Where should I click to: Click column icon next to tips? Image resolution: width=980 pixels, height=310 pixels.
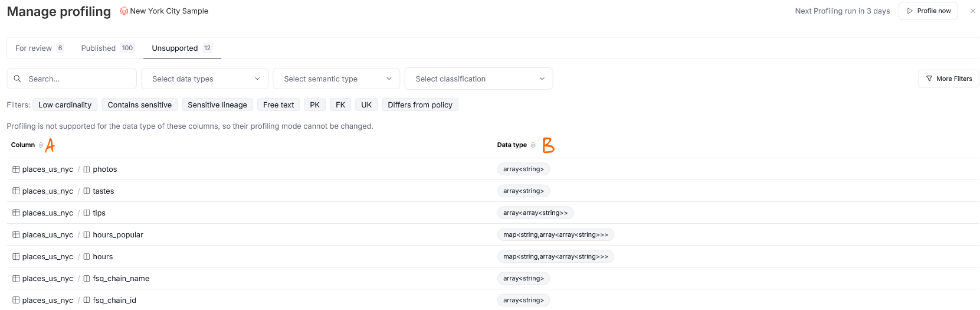tap(87, 213)
